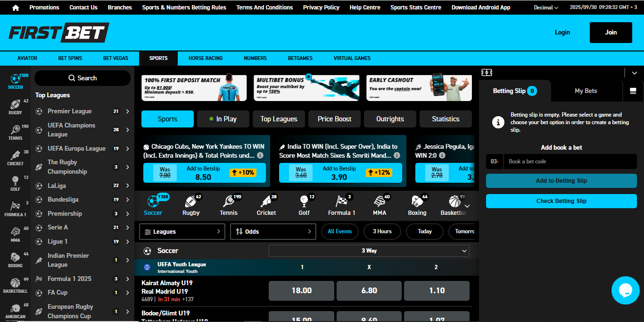Switch to the In Play tab
The height and width of the screenshot is (322, 644).
[x=223, y=119]
